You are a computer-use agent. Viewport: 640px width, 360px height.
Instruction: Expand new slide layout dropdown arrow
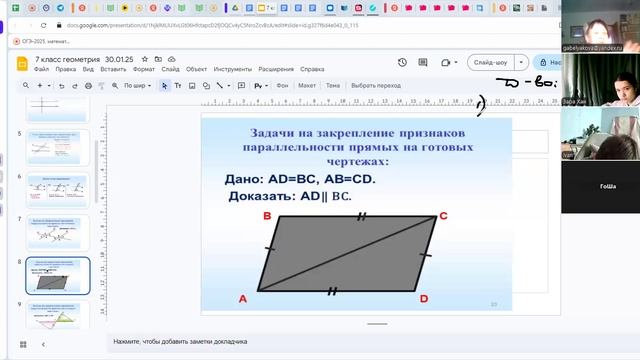click(49, 86)
